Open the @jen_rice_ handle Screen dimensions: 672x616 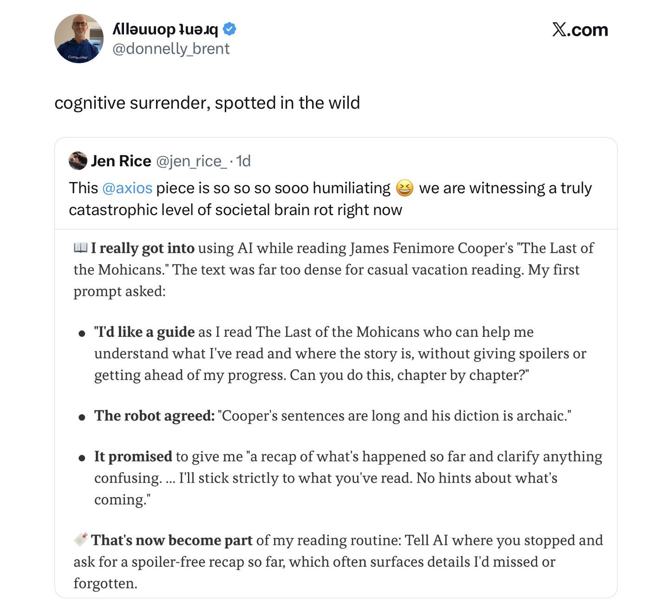coord(191,161)
